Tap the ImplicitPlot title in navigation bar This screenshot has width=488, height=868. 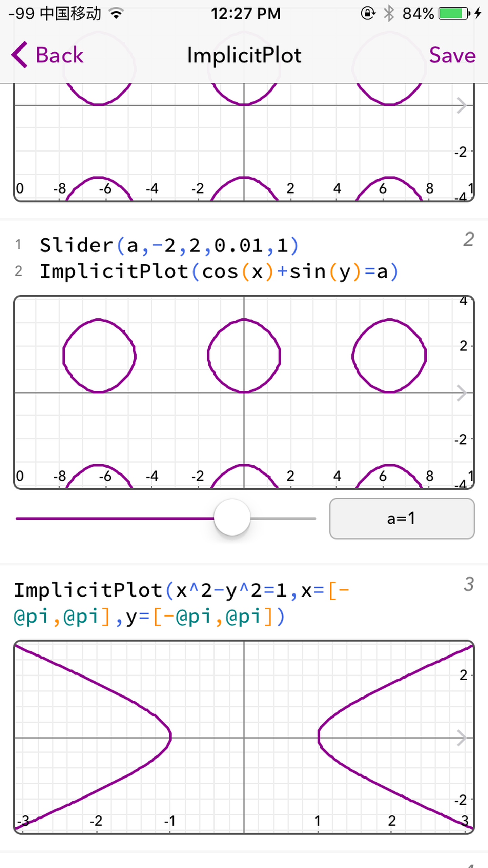tap(244, 55)
